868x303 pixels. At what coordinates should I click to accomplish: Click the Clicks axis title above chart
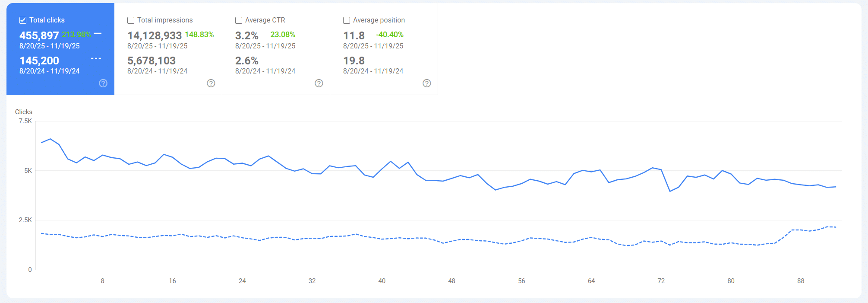tap(24, 112)
